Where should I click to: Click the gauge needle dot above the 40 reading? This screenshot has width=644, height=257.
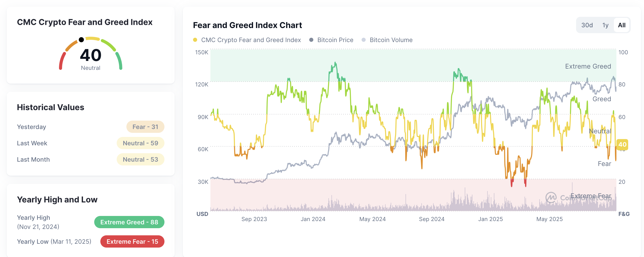(82, 40)
